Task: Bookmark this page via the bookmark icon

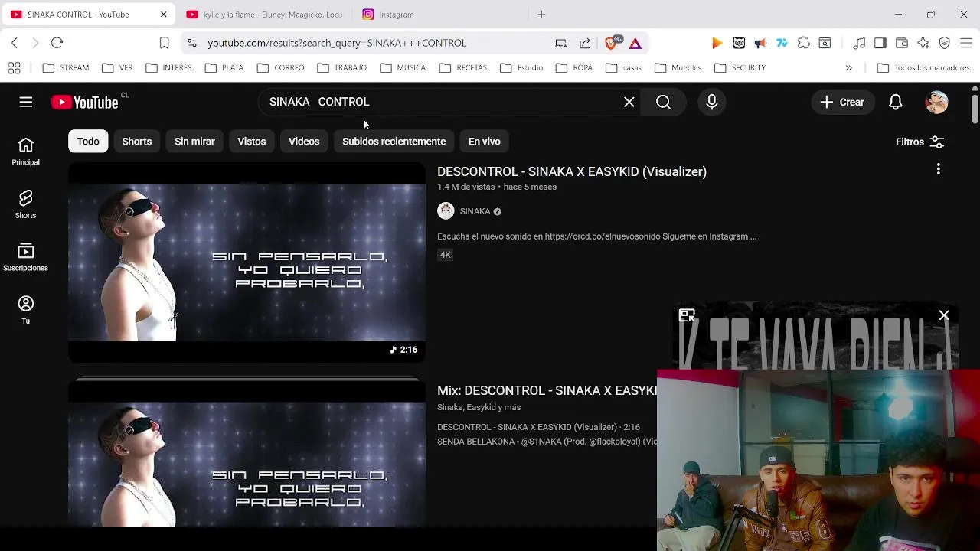Action: click(164, 43)
